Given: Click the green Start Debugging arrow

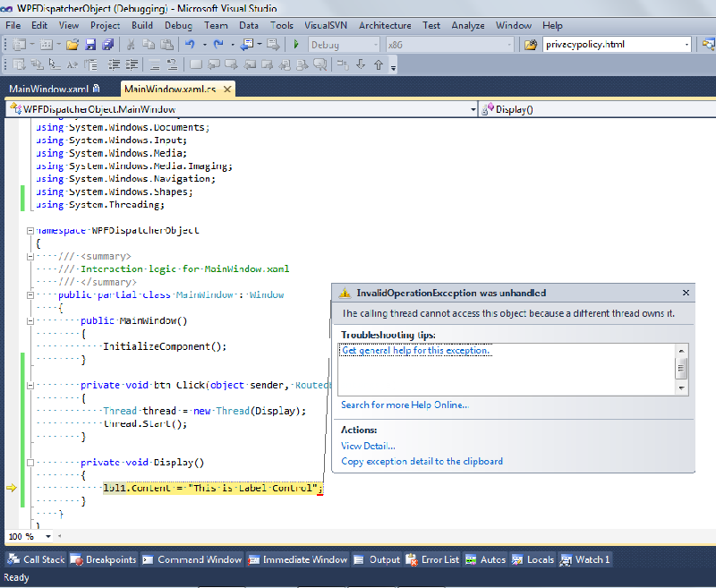Looking at the screenshot, I should 296,45.
